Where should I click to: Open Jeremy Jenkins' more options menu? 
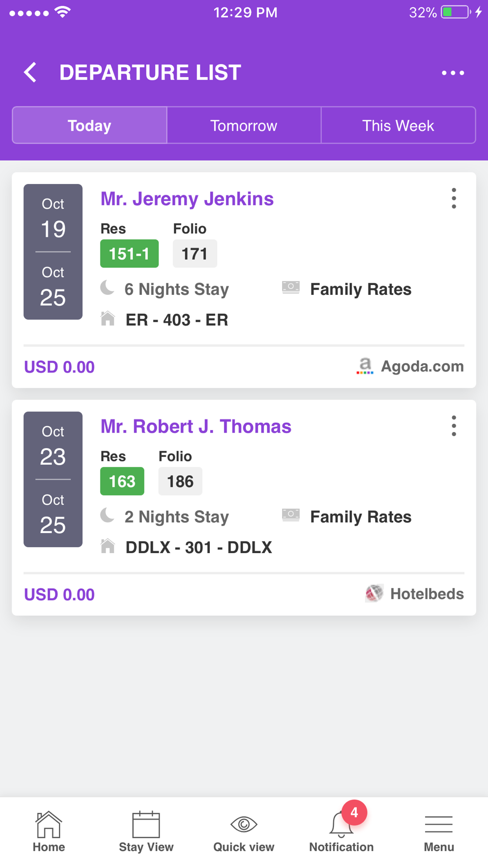click(454, 199)
